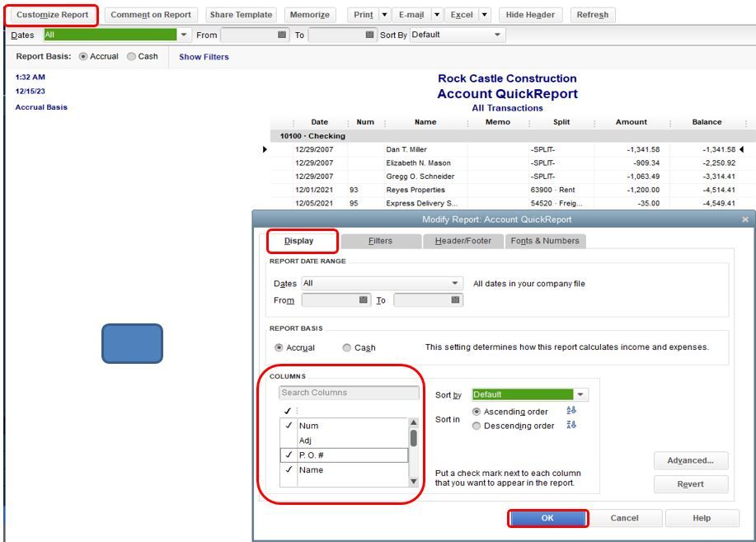Open calendar for dialog To date field
Image resolution: width=756 pixels, height=542 pixels.
point(455,299)
